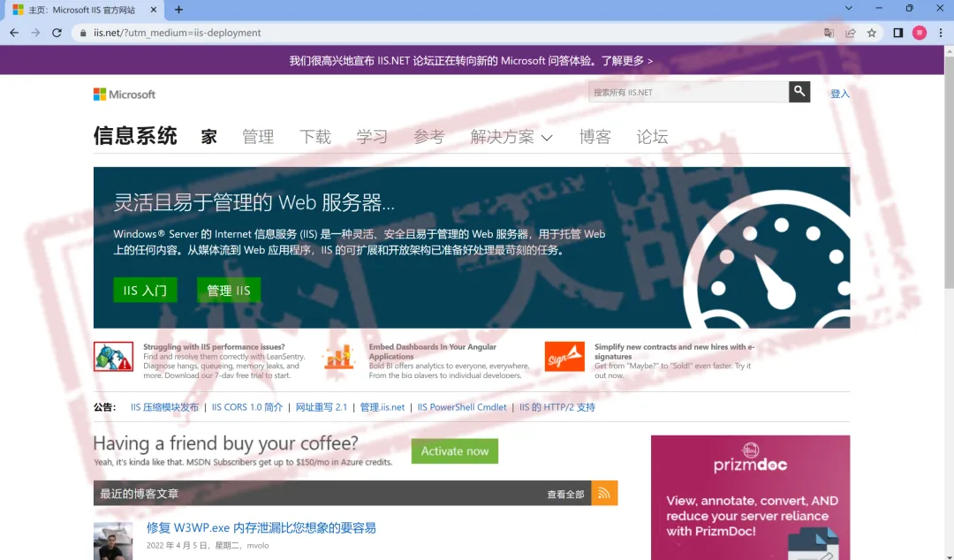Click the orange Sign ad icon
954x560 pixels.
[x=564, y=357]
